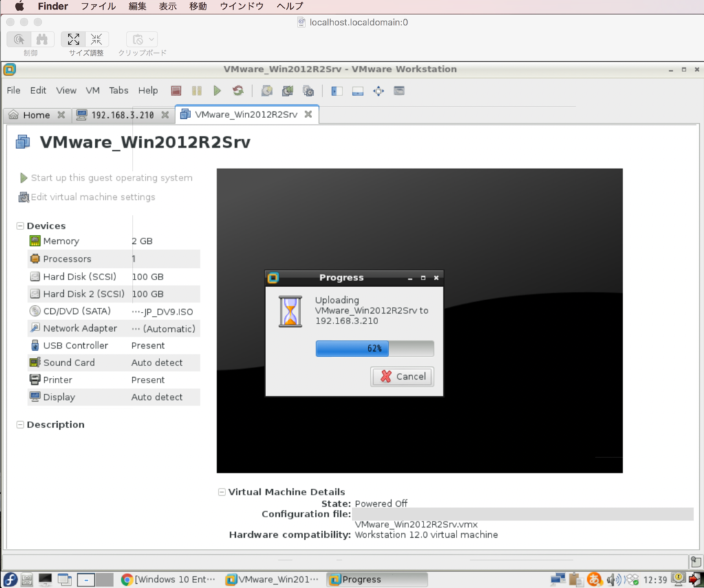Select the Hard Disk 2 (SCSI) row

[x=113, y=294]
